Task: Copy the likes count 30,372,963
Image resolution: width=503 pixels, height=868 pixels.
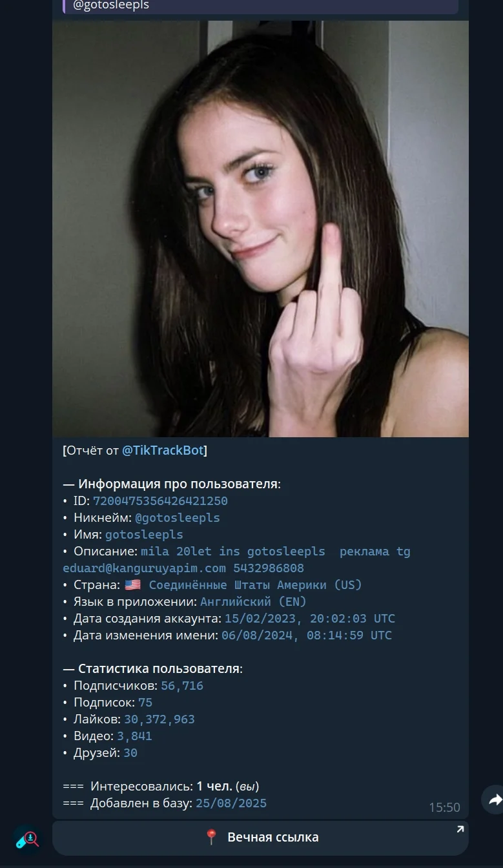Action: click(x=159, y=719)
